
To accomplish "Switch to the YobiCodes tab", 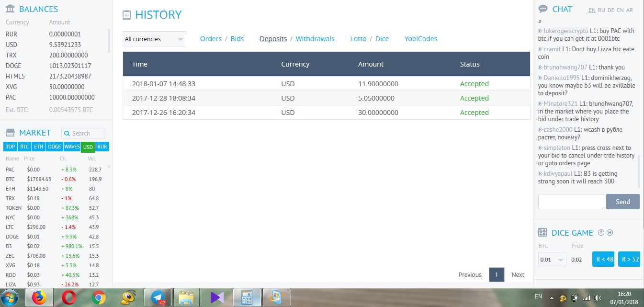I will coord(420,39).
